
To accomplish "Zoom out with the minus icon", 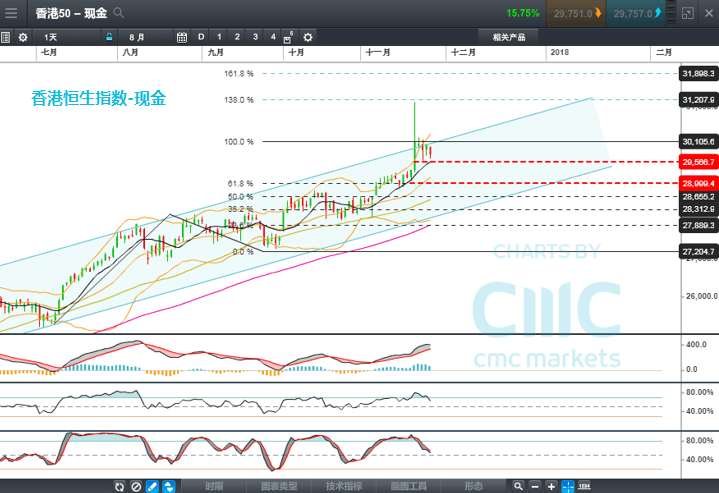I will [x=535, y=486].
